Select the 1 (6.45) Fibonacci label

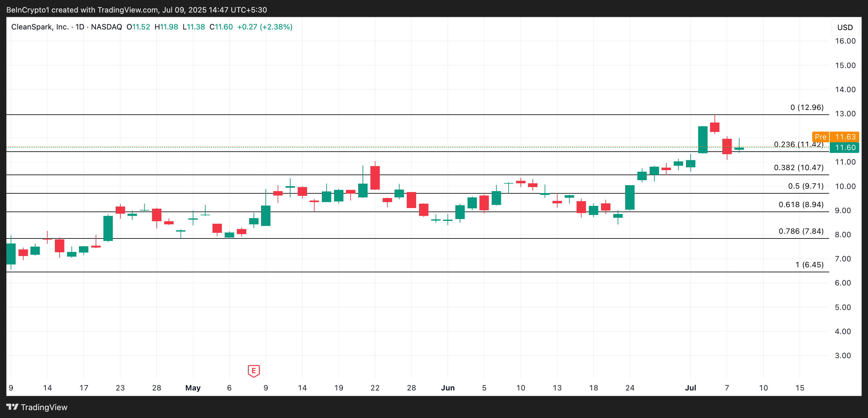coord(809,265)
